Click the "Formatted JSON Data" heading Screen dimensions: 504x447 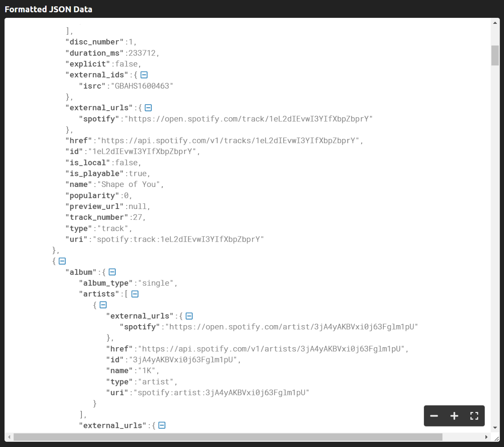click(x=48, y=9)
